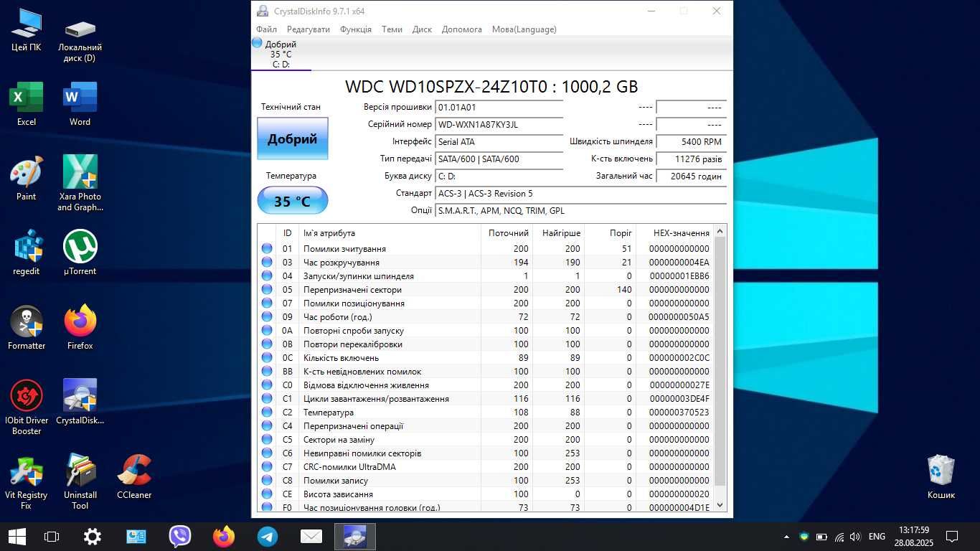This screenshot has height=551, width=980.
Task: Select the Цикли завантаження/розвантаження row
Action: point(486,399)
